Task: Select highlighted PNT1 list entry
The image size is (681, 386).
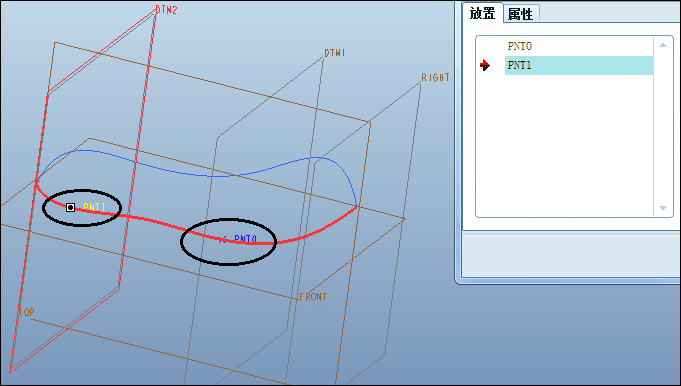Action: click(x=579, y=65)
